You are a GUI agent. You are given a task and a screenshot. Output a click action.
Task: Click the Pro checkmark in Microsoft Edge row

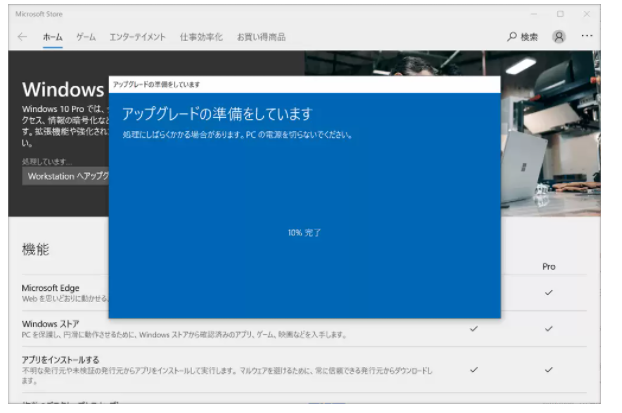[548, 292]
